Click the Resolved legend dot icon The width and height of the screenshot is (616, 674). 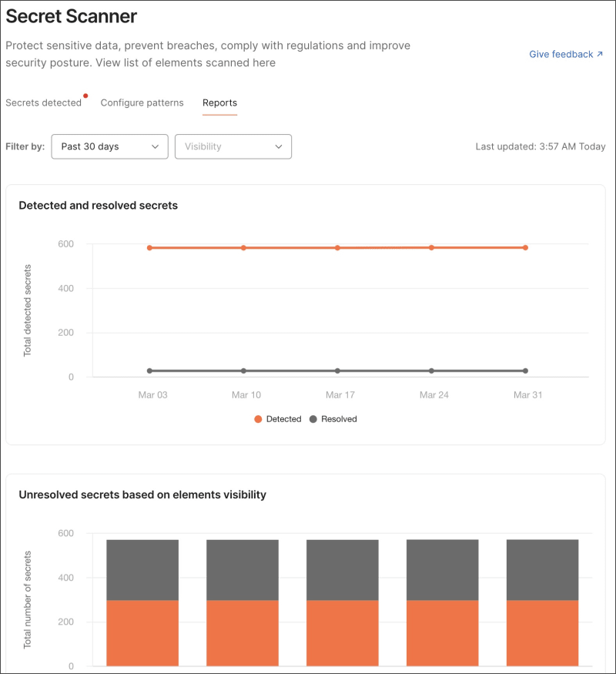313,419
